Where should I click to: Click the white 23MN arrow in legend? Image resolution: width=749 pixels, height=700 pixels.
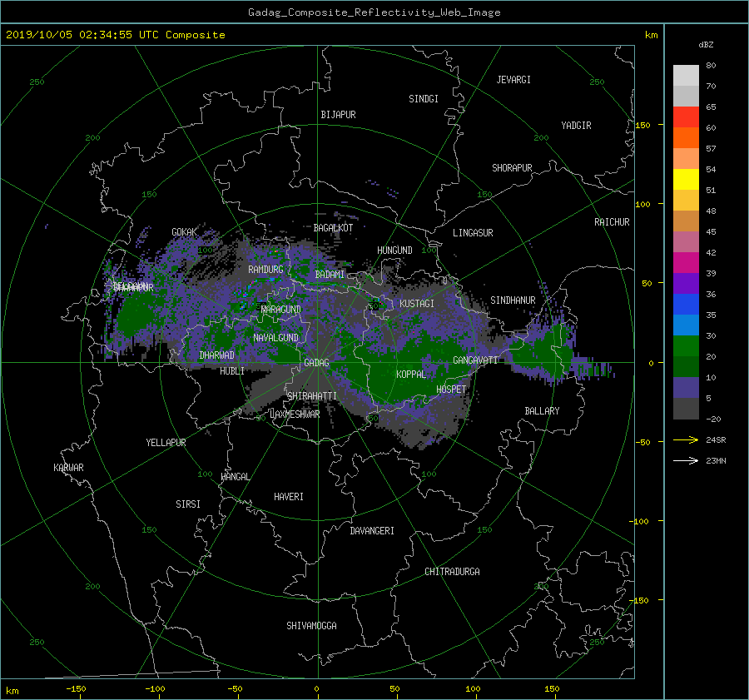click(686, 460)
